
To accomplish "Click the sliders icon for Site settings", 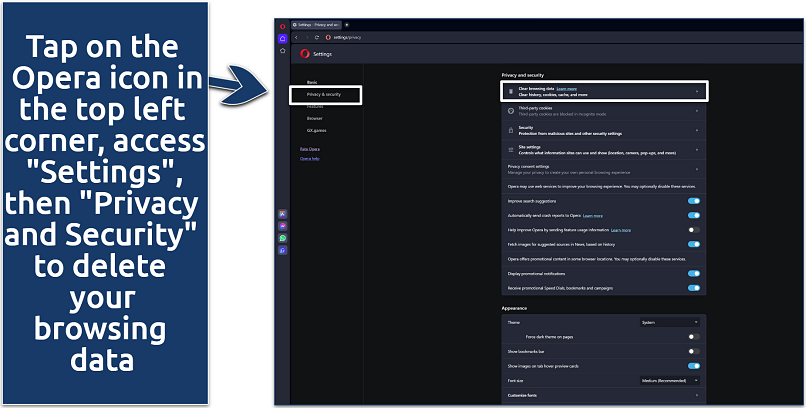I will (510, 150).
